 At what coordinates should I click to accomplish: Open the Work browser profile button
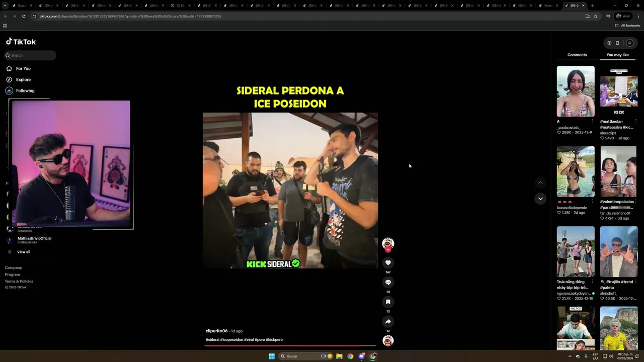point(624,16)
